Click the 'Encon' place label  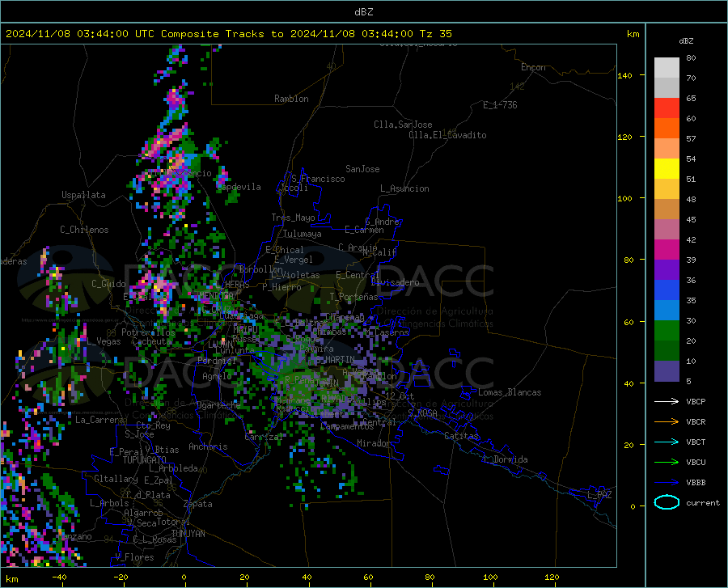[x=533, y=67]
